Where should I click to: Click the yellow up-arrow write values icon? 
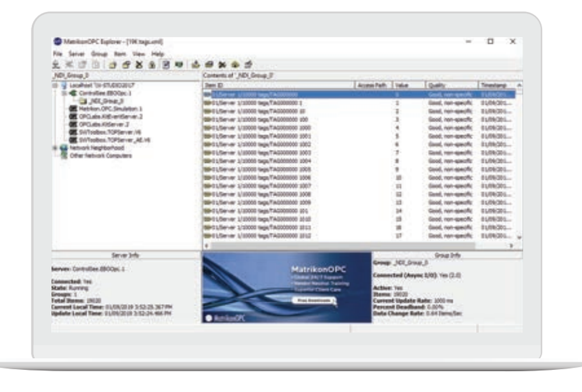click(235, 65)
